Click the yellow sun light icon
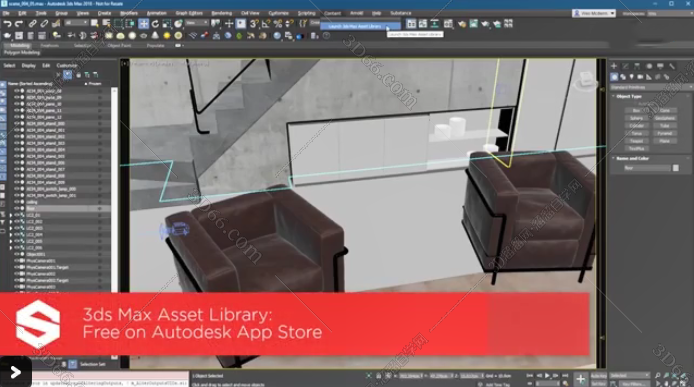The width and height of the screenshot is (694, 387). click(x=167, y=36)
